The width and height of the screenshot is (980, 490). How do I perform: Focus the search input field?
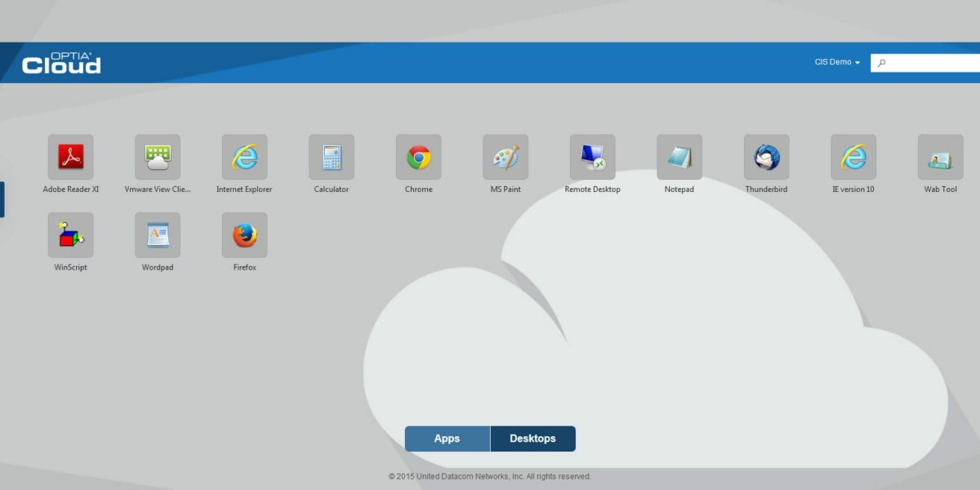click(925, 63)
